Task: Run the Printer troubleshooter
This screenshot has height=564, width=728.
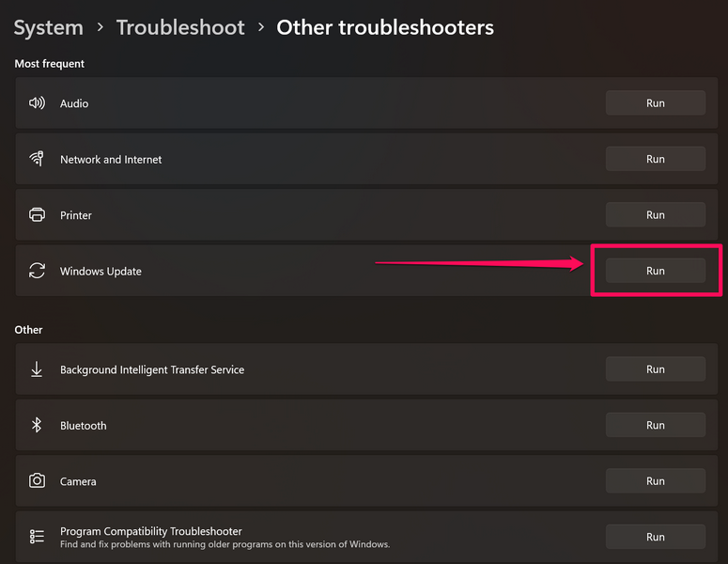Action: tap(655, 215)
